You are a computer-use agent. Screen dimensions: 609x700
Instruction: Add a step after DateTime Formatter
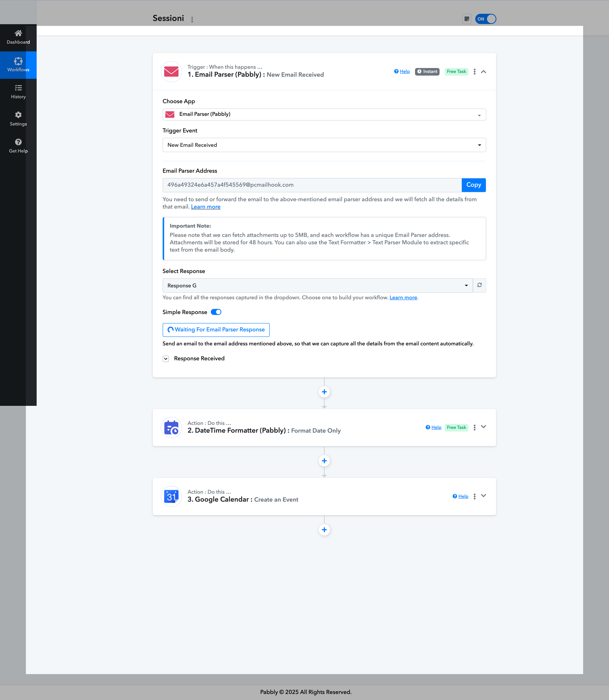[324, 461]
